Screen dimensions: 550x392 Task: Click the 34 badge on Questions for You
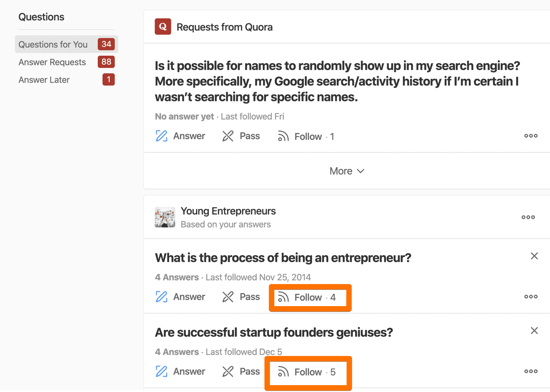(x=106, y=44)
